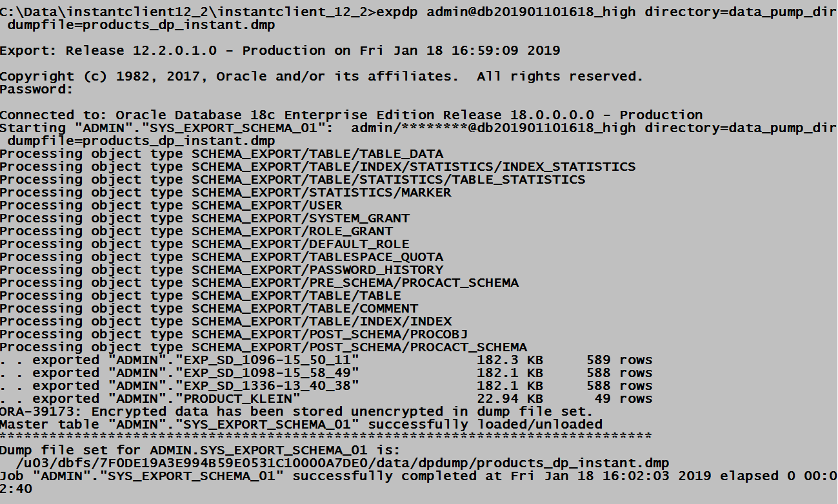Click the SCHEMA_EXPORT/SYSTEM_GRANT line
Viewport: 838px width, 504px height.
(x=205, y=218)
